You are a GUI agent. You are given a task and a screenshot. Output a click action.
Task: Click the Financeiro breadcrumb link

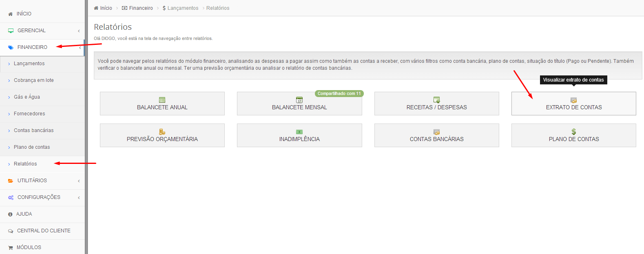141,8
